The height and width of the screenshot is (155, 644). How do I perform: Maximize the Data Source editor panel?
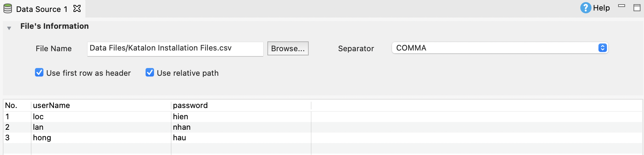[x=637, y=8]
